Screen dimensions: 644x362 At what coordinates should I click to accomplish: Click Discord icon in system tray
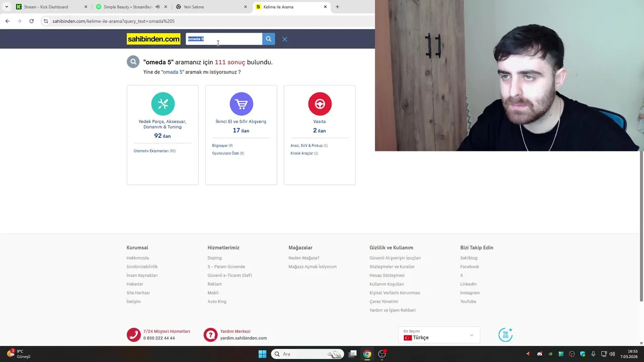(539, 354)
